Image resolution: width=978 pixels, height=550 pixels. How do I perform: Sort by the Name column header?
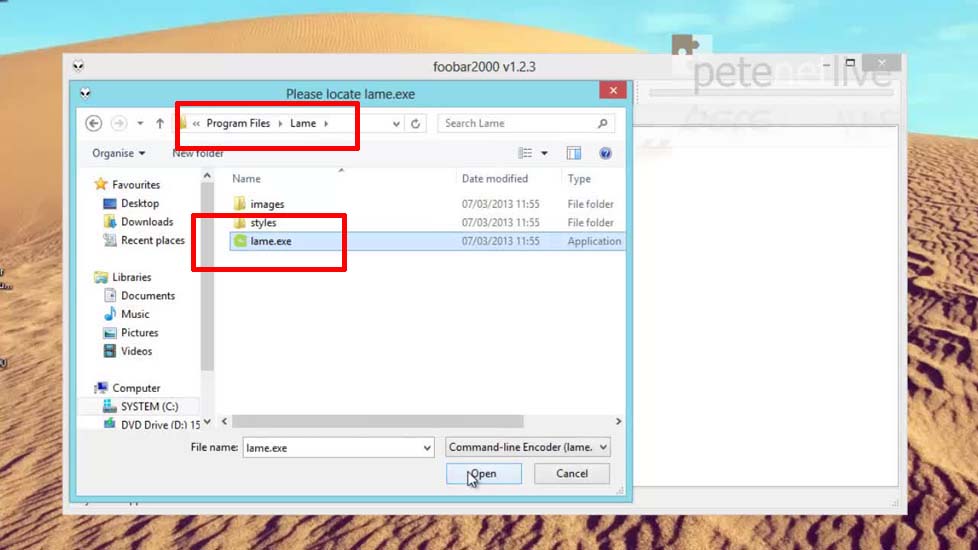coord(246,179)
